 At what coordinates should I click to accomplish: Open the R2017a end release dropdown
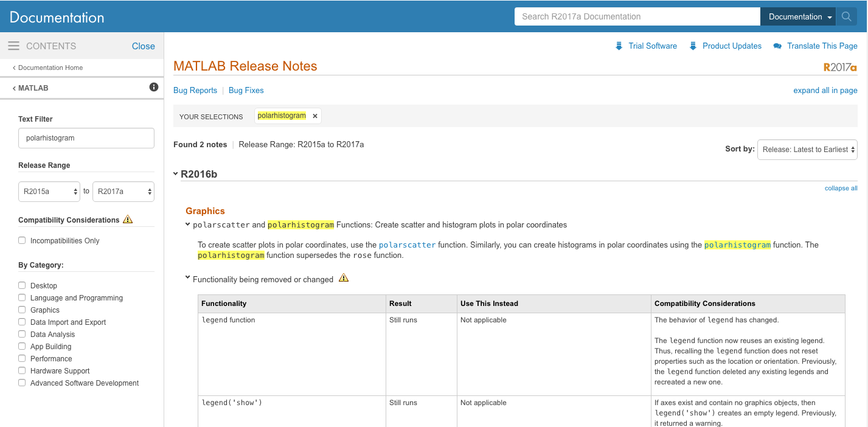coord(123,191)
